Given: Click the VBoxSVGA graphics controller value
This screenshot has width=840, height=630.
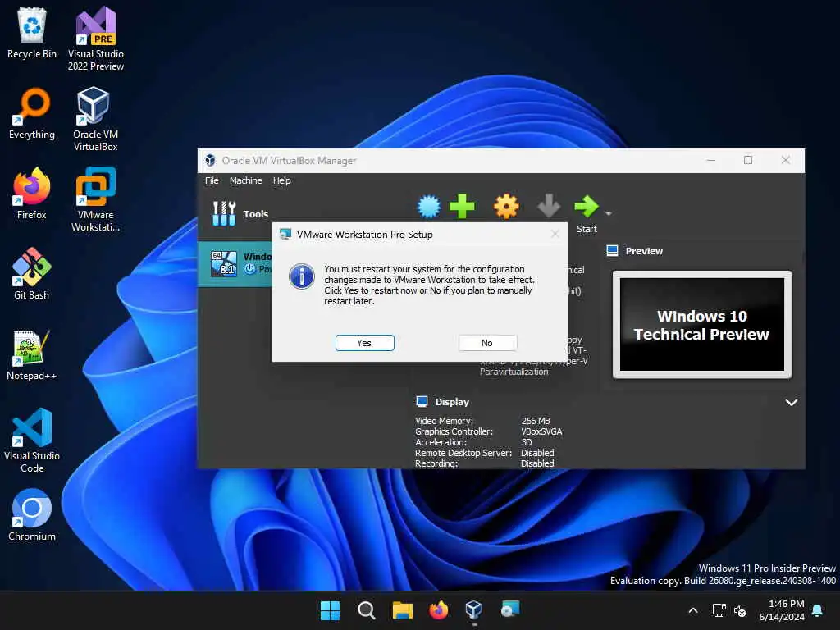Looking at the screenshot, I should click(x=541, y=431).
